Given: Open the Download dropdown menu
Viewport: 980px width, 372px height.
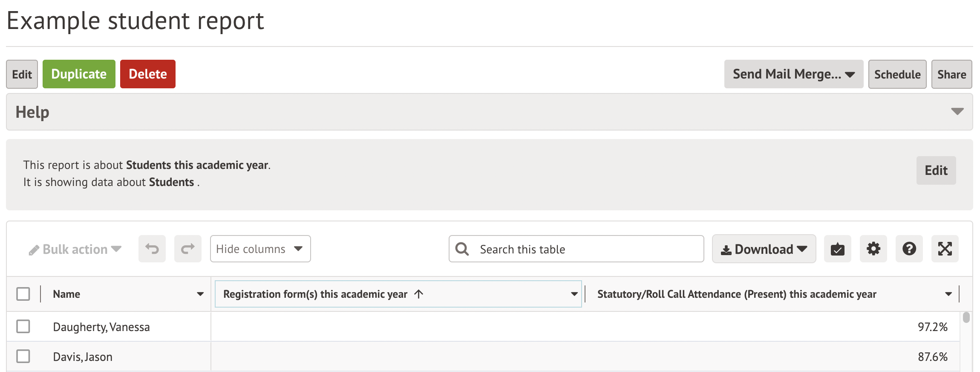Looking at the screenshot, I should [764, 249].
